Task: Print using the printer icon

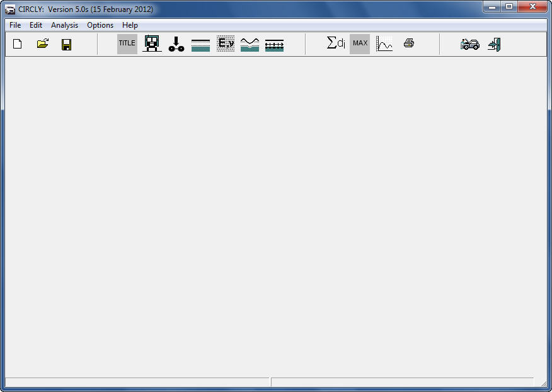Action: pyautogui.click(x=409, y=43)
